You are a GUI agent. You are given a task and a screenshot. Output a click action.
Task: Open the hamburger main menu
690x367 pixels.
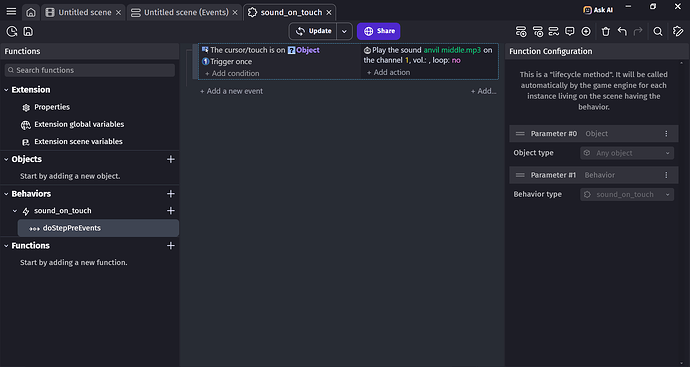[11, 12]
